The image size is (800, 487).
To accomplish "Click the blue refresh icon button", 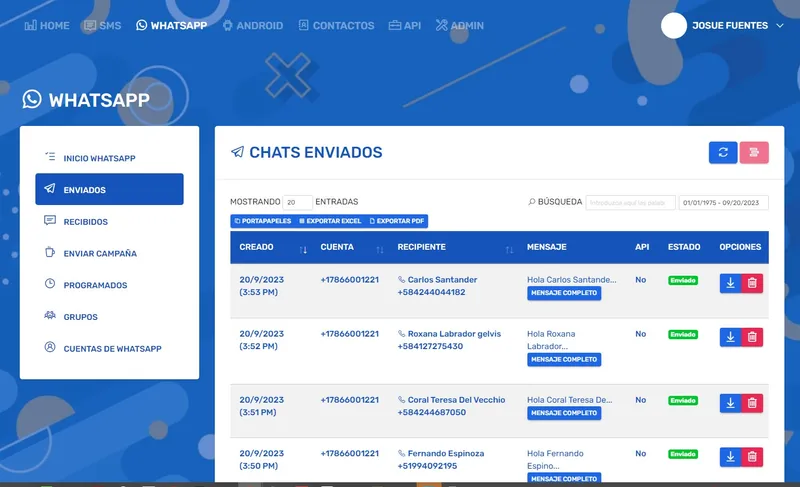I will (x=722, y=152).
